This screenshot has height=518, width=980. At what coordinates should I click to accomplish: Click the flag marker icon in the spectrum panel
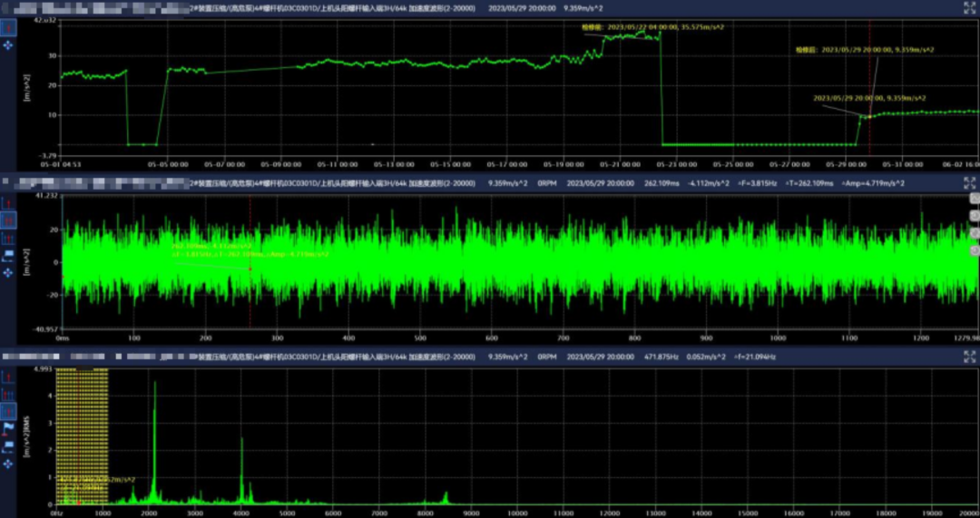click(8, 427)
